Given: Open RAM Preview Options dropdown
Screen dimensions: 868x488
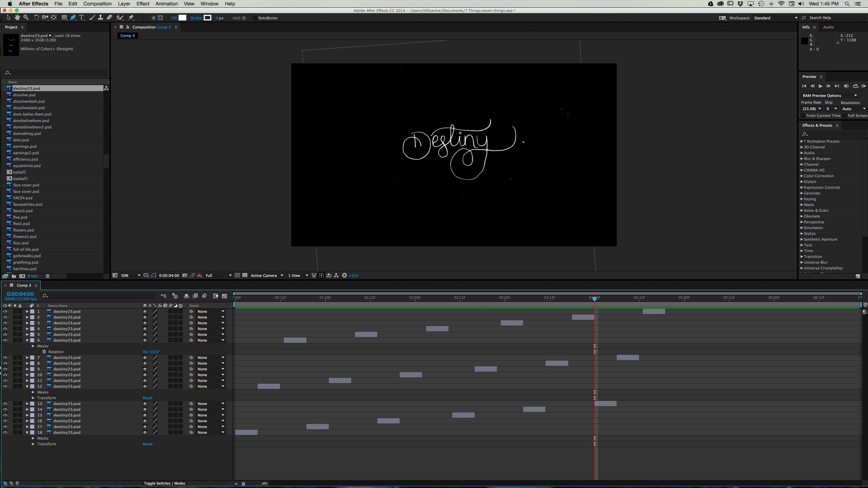Looking at the screenshot, I should click(x=830, y=96).
